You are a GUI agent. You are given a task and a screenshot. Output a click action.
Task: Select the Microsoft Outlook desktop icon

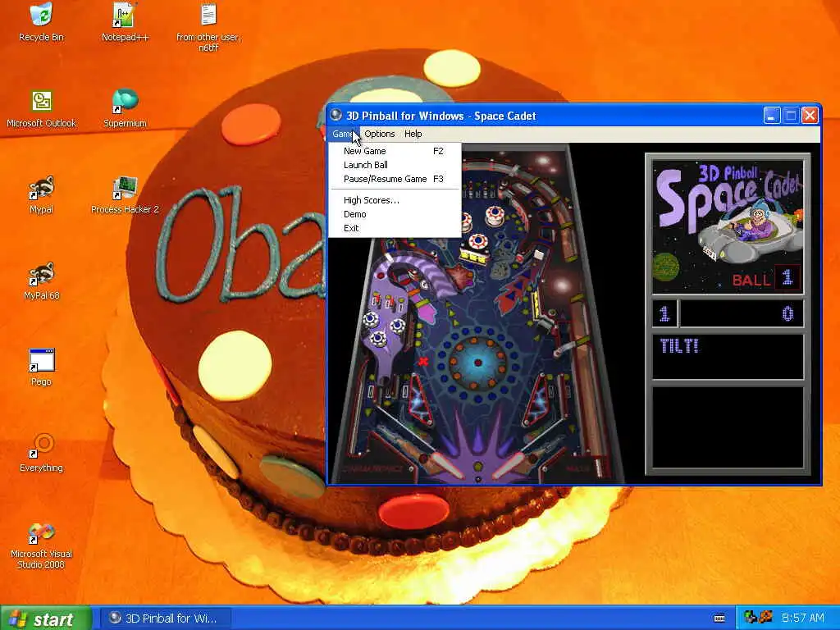[41, 109]
